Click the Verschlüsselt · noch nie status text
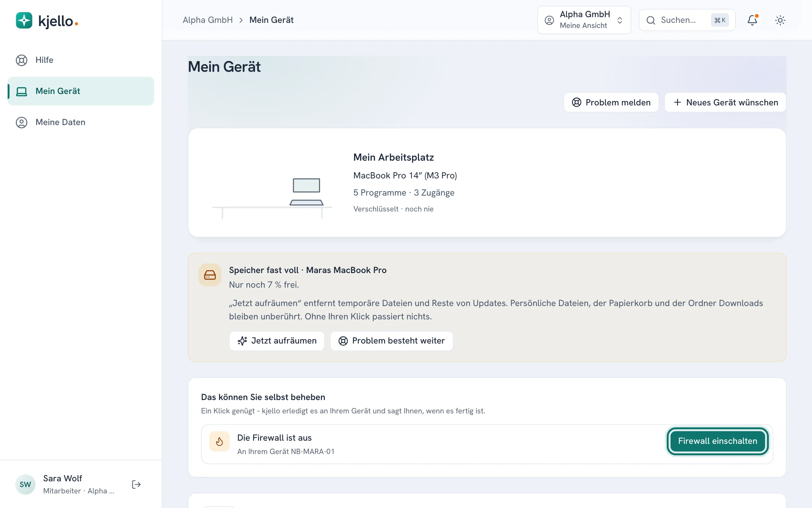 click(x=393, y=209)
